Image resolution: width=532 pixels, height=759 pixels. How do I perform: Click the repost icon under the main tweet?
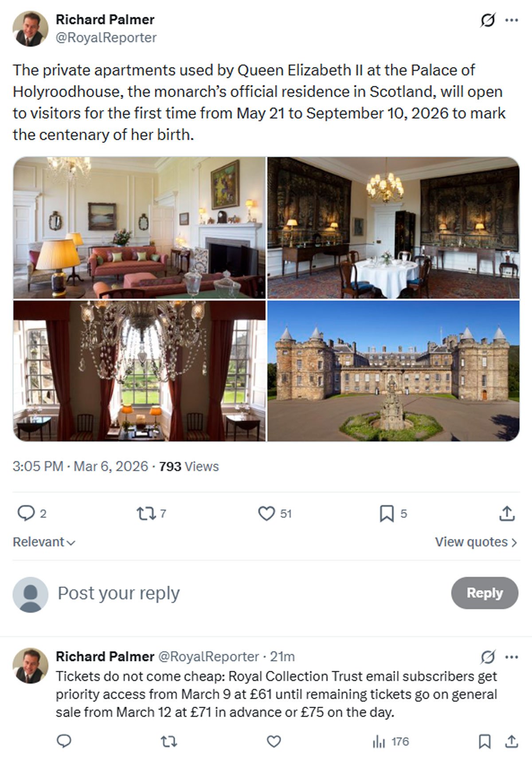pos(146,513)
